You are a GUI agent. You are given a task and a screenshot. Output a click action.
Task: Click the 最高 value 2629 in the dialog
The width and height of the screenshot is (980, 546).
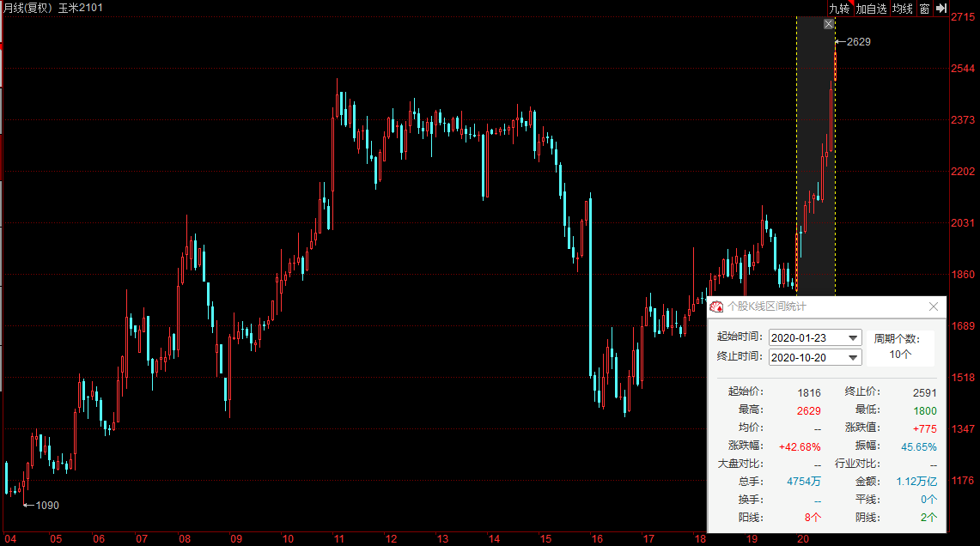click(809, 411)
